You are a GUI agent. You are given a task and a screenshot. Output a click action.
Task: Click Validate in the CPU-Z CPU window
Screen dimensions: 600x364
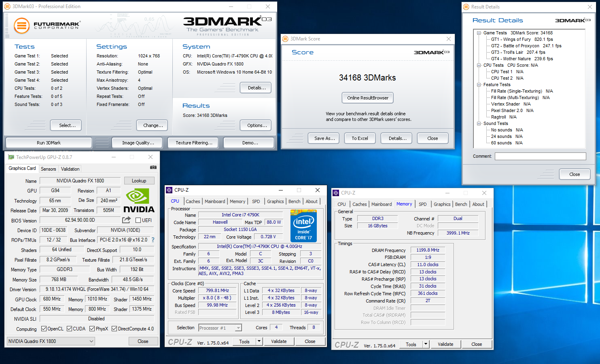click(279, 341)
